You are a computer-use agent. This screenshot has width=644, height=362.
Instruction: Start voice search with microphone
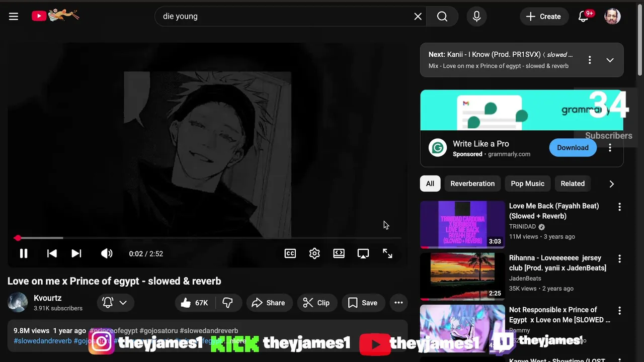pyautogui.click(x=476, y=16)
